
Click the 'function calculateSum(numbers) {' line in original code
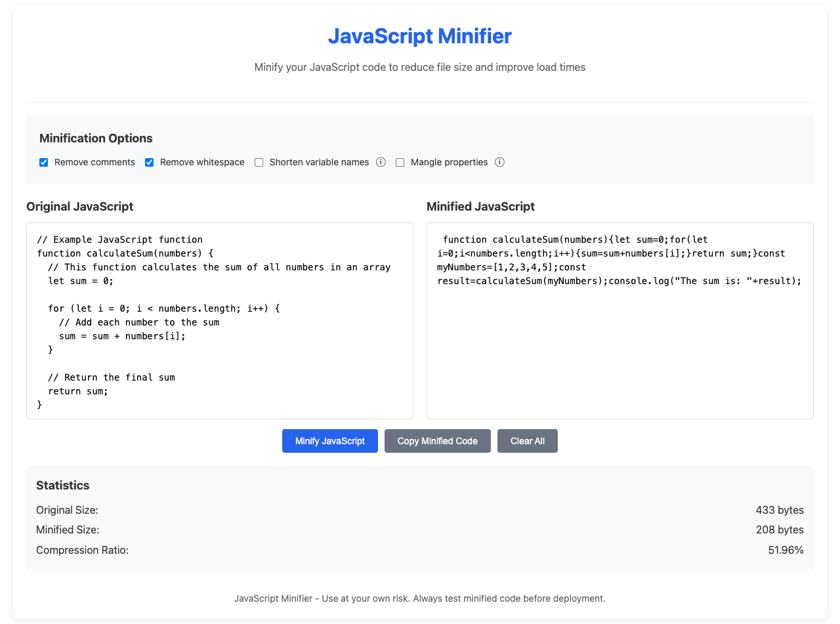125,253
